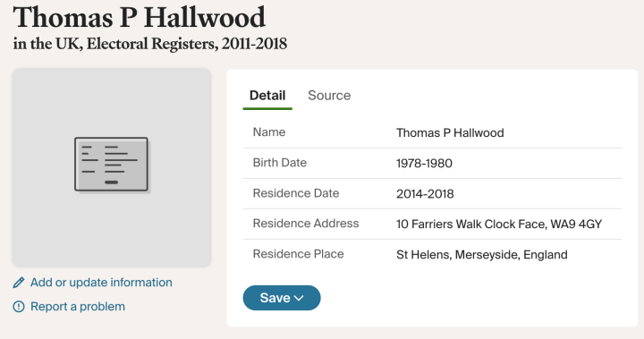Click the Name value Thomas P Hallwood
644x339 pixels.
(x=450, y=132)
